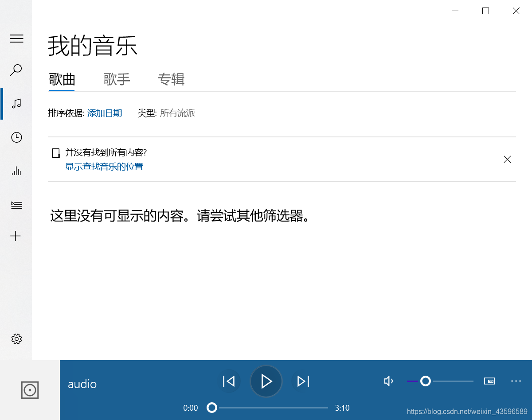Open mini view player icon
Screen dimensions: 532x420
point(489,381)
